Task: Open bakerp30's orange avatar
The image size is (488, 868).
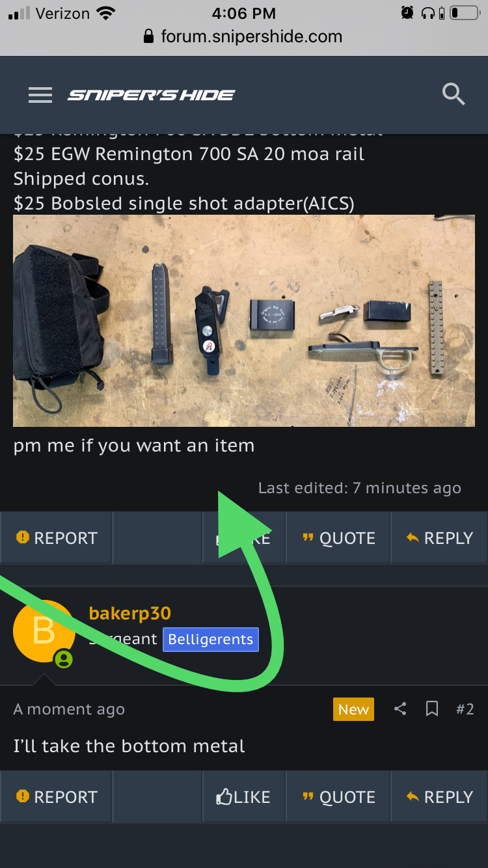Action: click(44, 631)
